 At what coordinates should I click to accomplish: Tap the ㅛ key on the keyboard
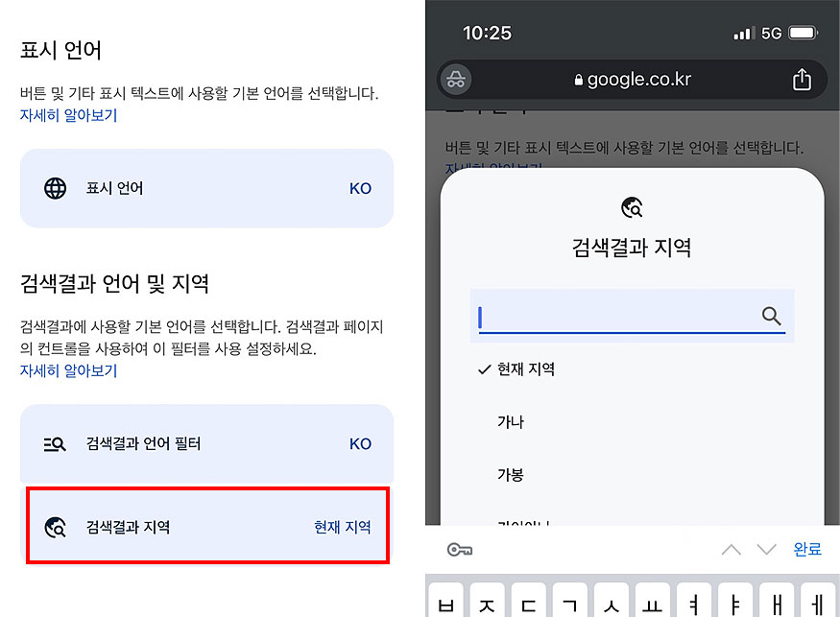coord(653,601)
